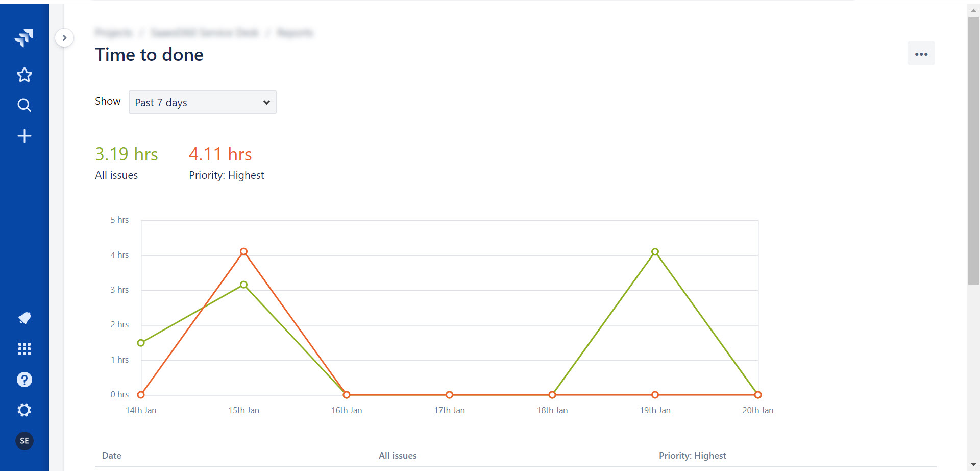Open the app switcher grid icon
The width and height of the screenshot is (980, 471).
(x=24, y=349)
